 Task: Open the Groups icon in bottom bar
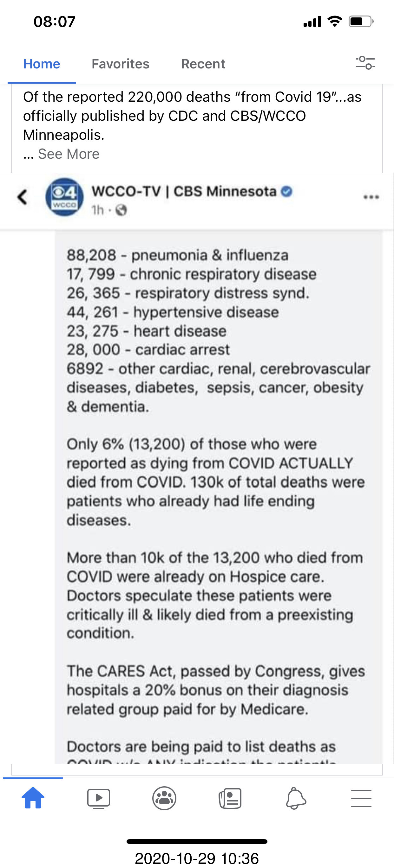[x=164, y=798]
